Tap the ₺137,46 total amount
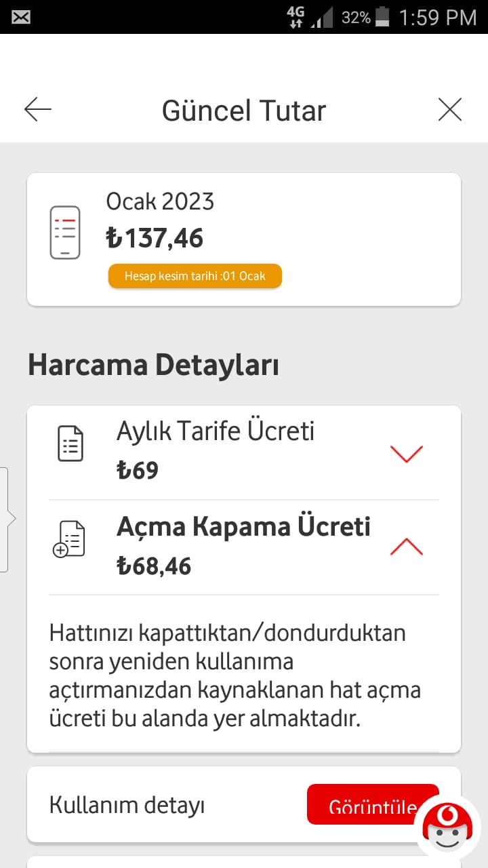Image resolution: width=488 pixels, height=868 pixels. point(155,238)
